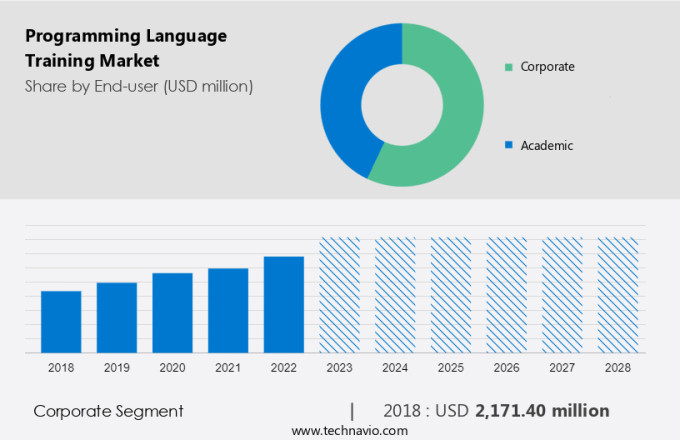Select the Corporate legend label
Viewport: 680px width, 440px height.
point(547,67)
